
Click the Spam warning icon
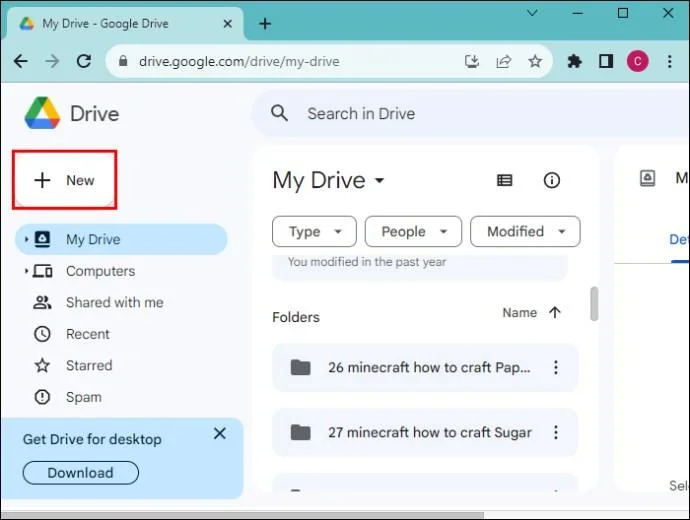42,397
